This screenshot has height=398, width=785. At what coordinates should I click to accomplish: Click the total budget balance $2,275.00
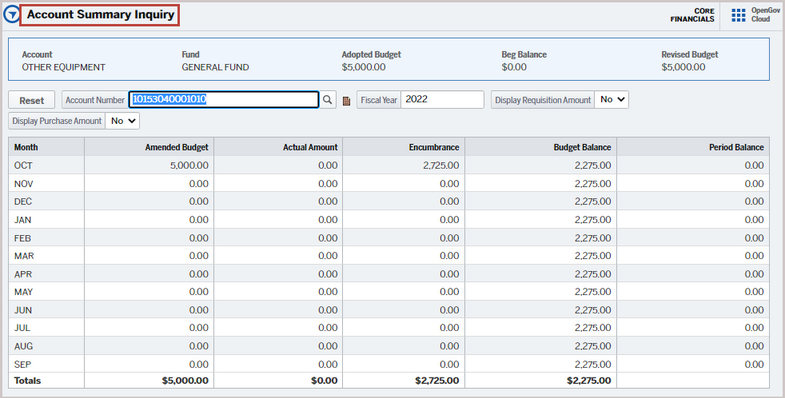[x=589, y=380]
